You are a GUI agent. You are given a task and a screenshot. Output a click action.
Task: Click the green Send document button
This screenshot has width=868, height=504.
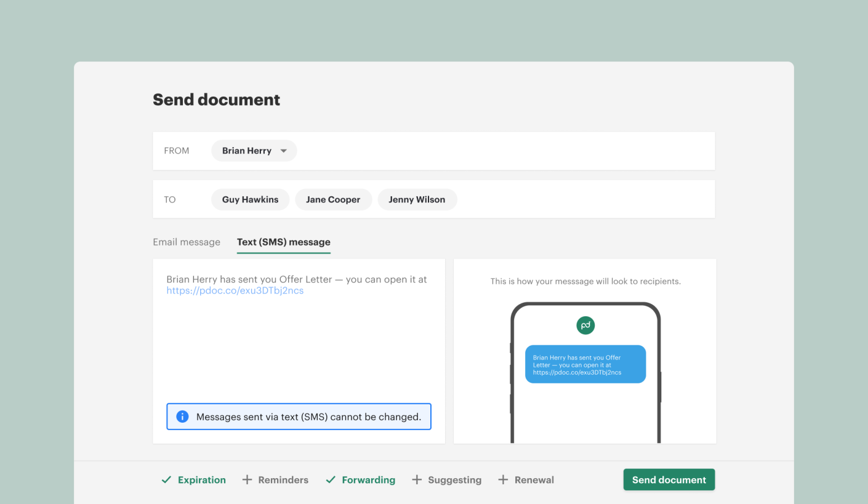click(x=669, y=479)
